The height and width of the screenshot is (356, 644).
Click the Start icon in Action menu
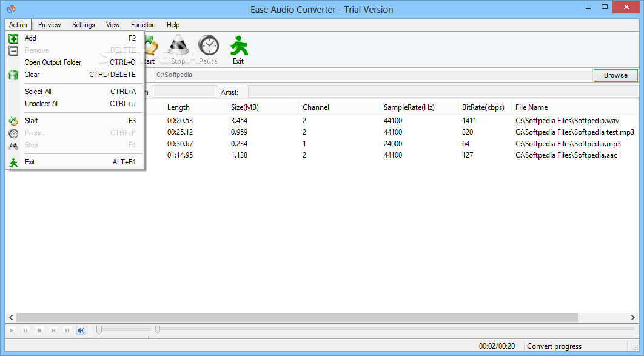[13, 121]
